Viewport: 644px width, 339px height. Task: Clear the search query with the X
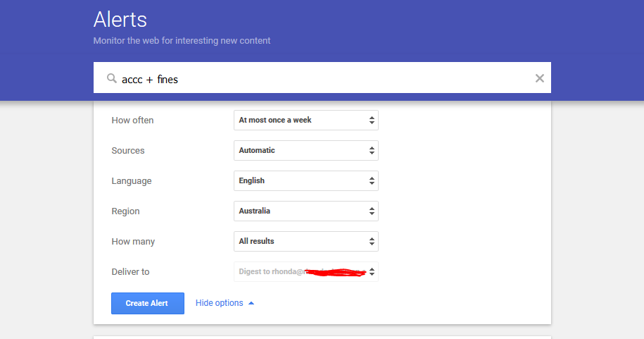[x=539, y=78]
